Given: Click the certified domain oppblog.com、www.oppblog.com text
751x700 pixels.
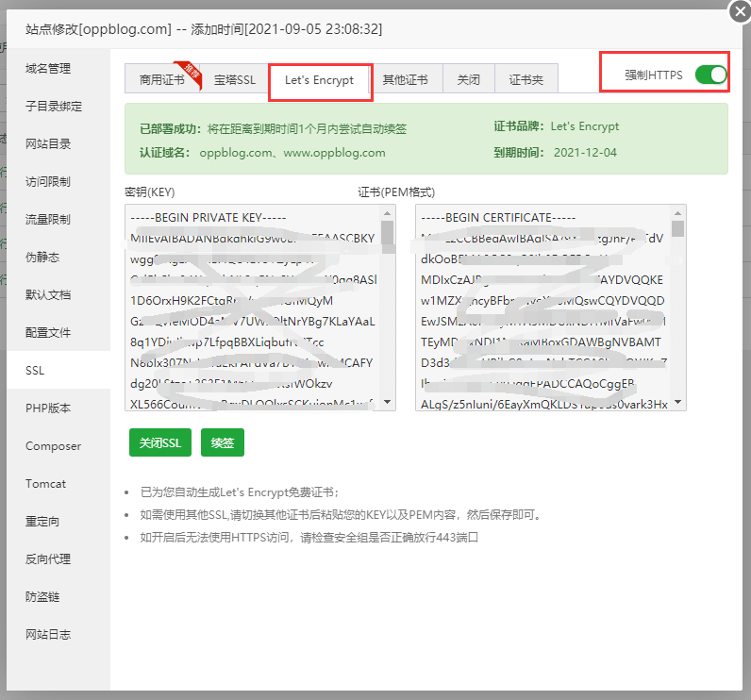Looking at the screenshot, I should click(292, 153).
